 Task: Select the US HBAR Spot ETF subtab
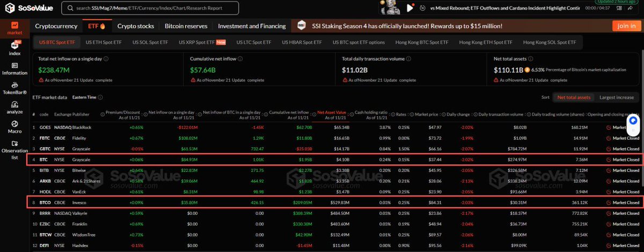pos(303,42)
